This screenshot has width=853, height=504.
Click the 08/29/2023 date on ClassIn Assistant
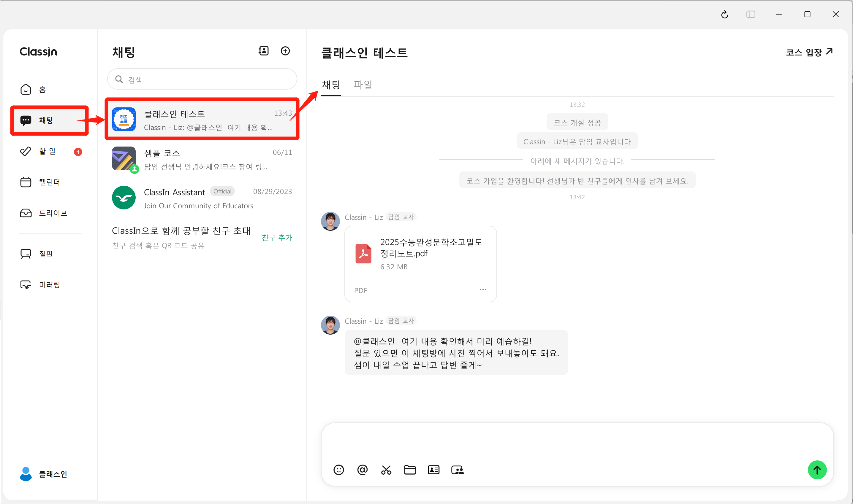point(272,192)
